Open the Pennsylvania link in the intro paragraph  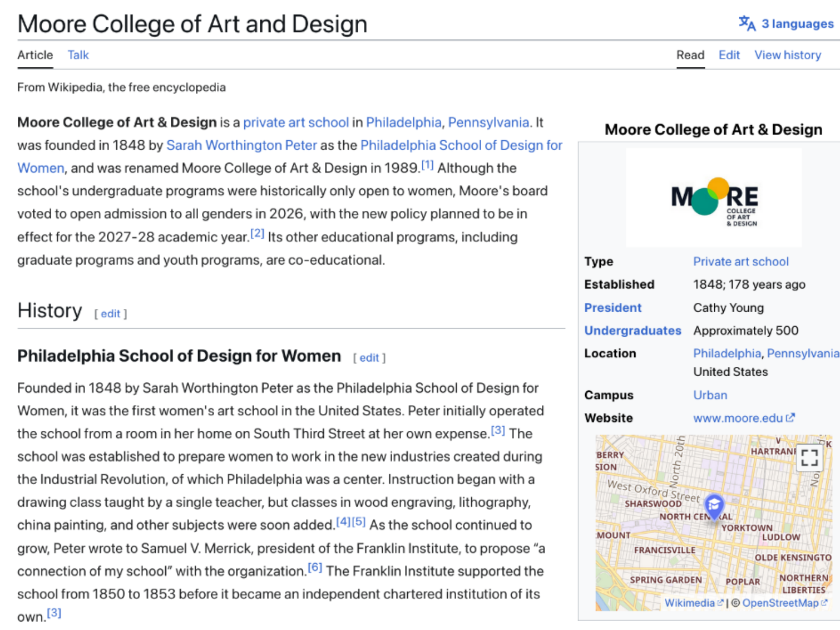click(x=488, y=122)
